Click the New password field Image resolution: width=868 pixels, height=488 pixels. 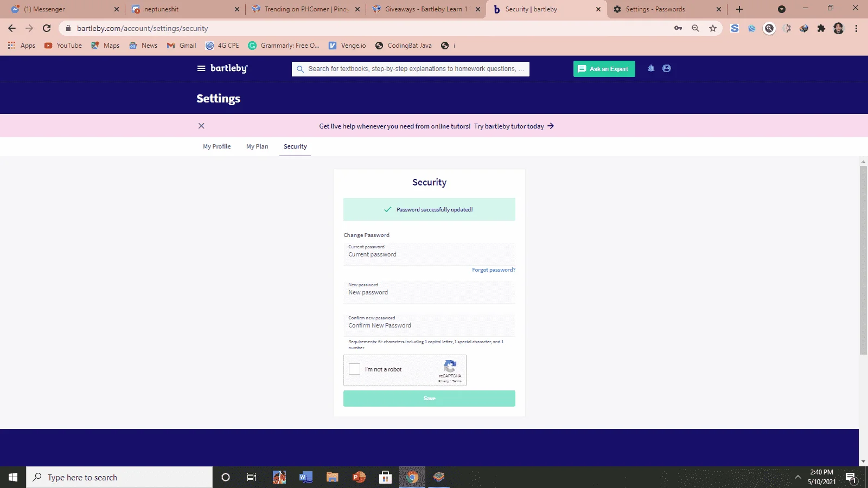(x=429, y=292)
